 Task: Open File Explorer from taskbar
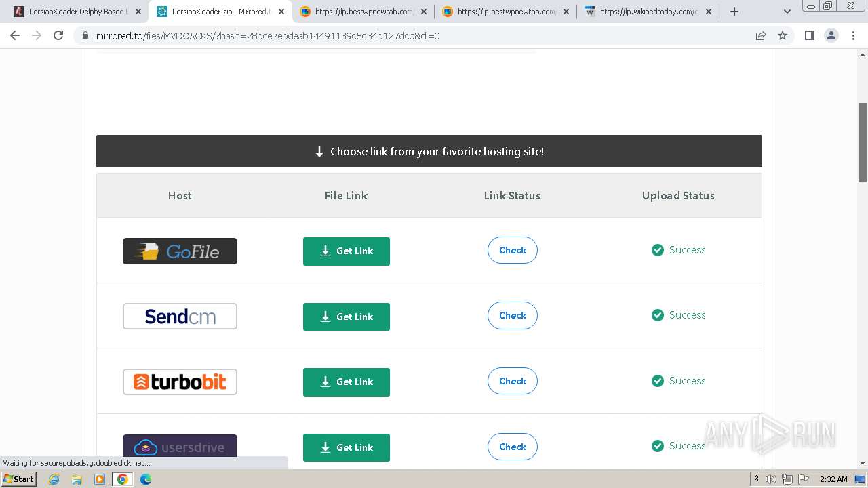77,479
